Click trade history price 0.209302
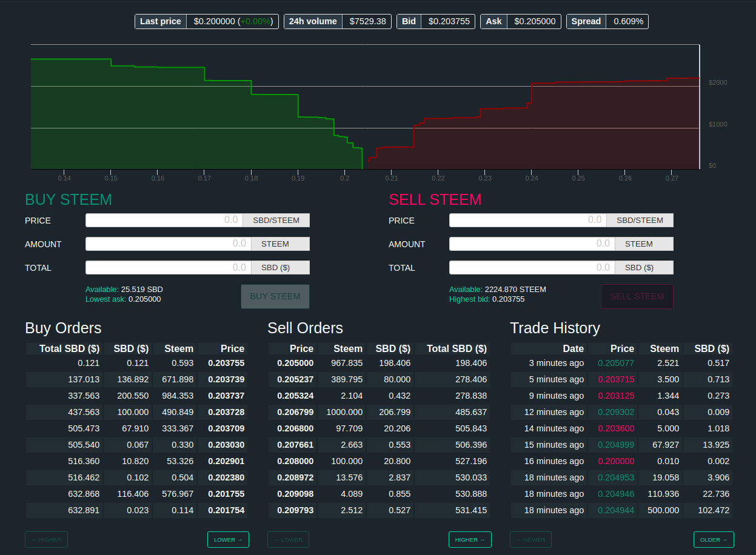The height and width of the screenshot is (555, 756). click(x=616, y=412)
